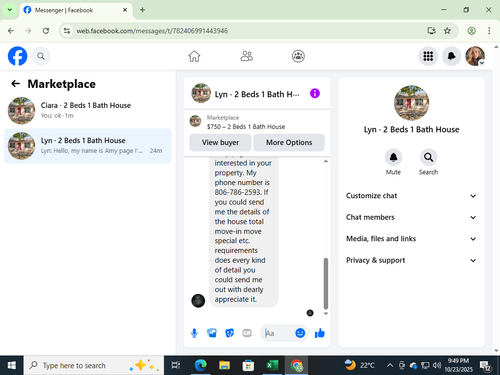
Task: Open the notifications bell in header
Action: pyautogui.click(x=451, y=56)
